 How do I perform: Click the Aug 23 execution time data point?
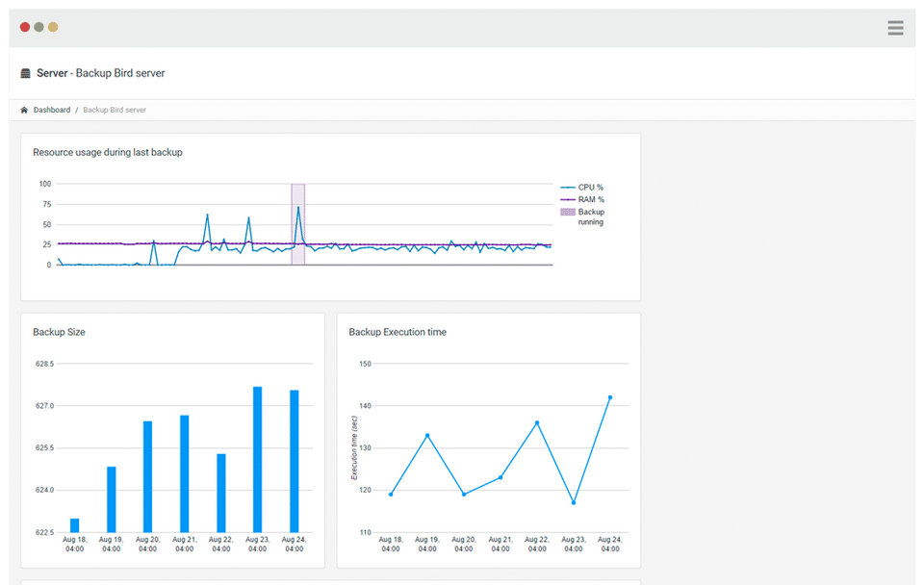574,502
